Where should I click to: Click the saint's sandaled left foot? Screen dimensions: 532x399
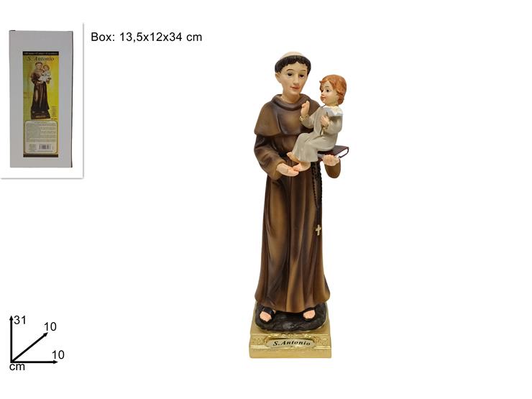(x=309, y=314)
